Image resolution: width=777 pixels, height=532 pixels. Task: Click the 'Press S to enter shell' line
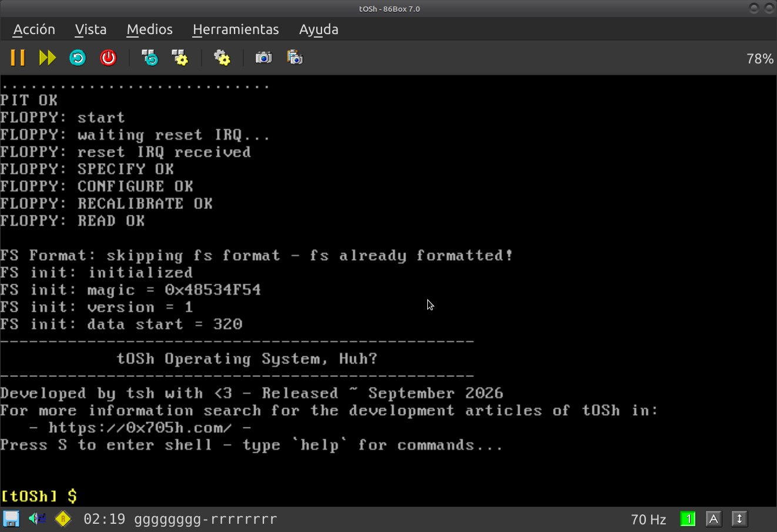point(252,445)
